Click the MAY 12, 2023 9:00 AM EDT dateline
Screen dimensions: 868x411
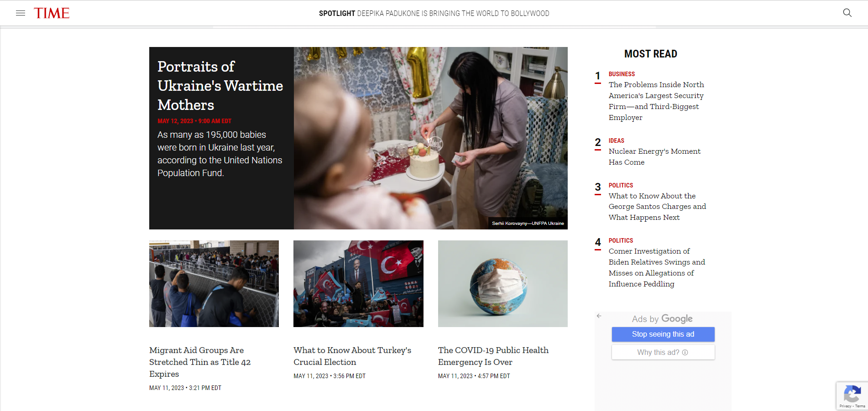pyautogui.click(x=194, y=121)
